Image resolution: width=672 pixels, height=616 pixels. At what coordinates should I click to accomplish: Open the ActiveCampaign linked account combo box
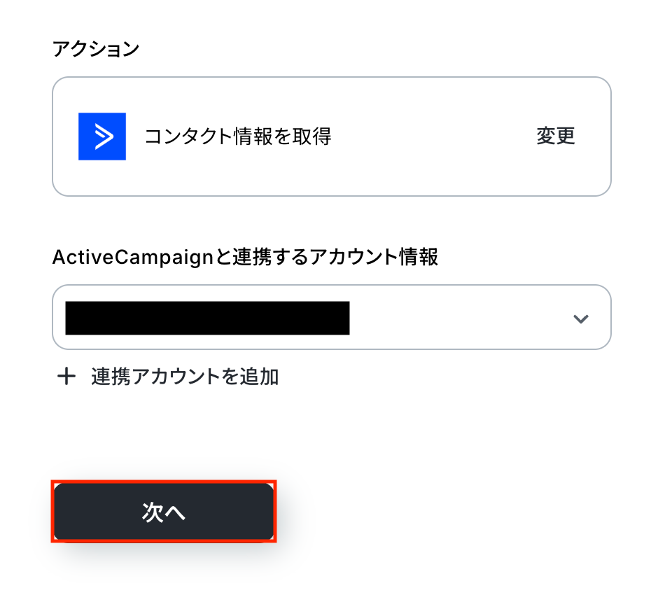coord(331,317)
